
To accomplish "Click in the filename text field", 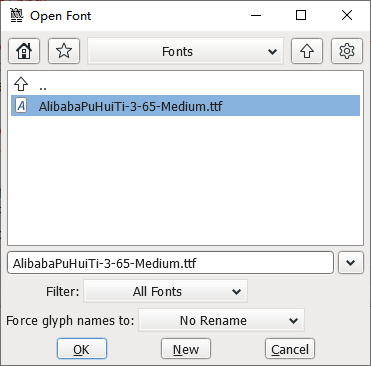I will pos(170,263).
